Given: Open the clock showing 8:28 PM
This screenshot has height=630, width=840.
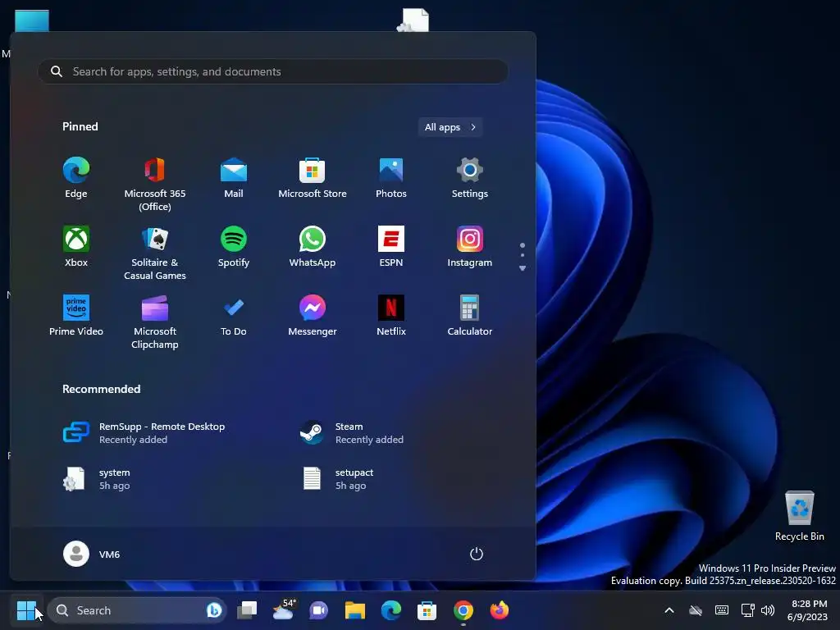Looking at the screenshot, I should [809, 610].
